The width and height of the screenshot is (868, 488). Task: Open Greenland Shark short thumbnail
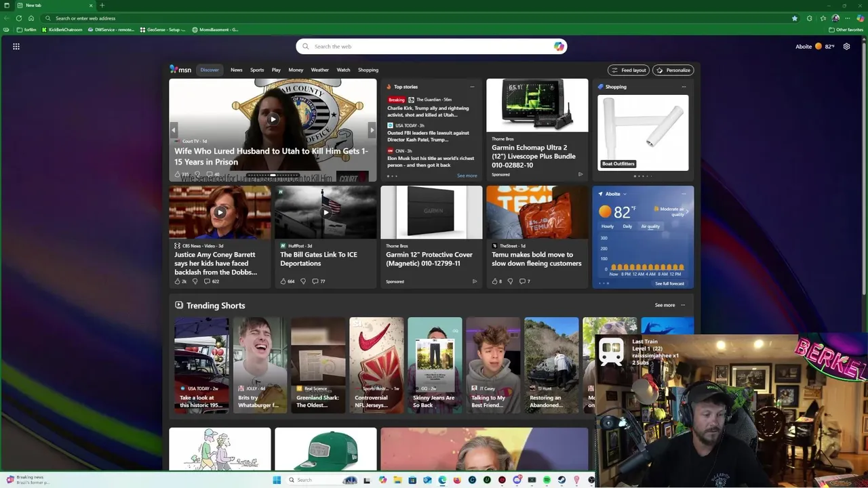(318, 365)
